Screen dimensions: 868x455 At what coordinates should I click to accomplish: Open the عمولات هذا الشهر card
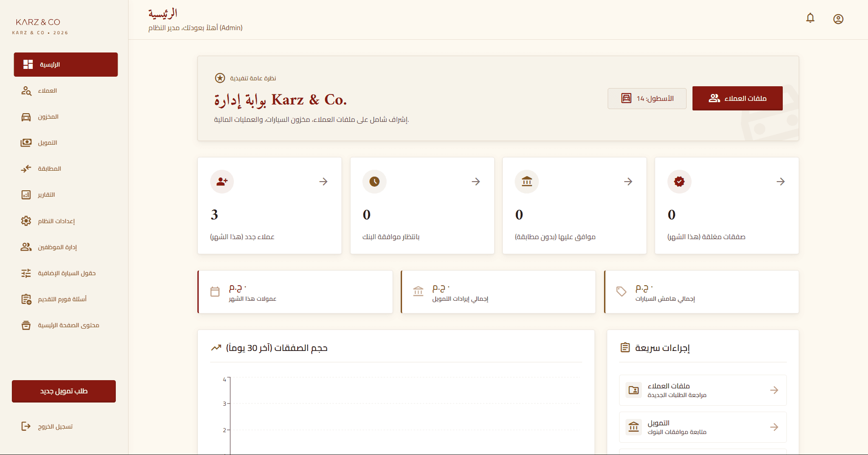[295, 292]
